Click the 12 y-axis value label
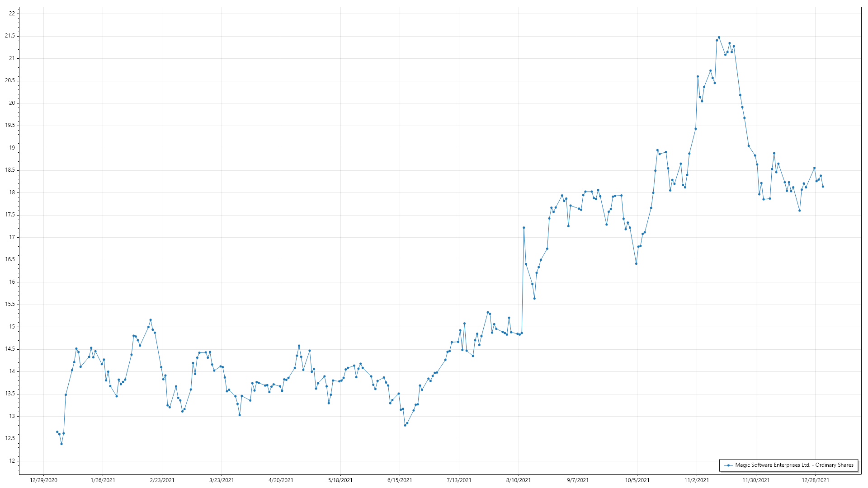Image resolution: width=868 pixels, height=488 pixels. pyautogui.click(x=12, y=461)
